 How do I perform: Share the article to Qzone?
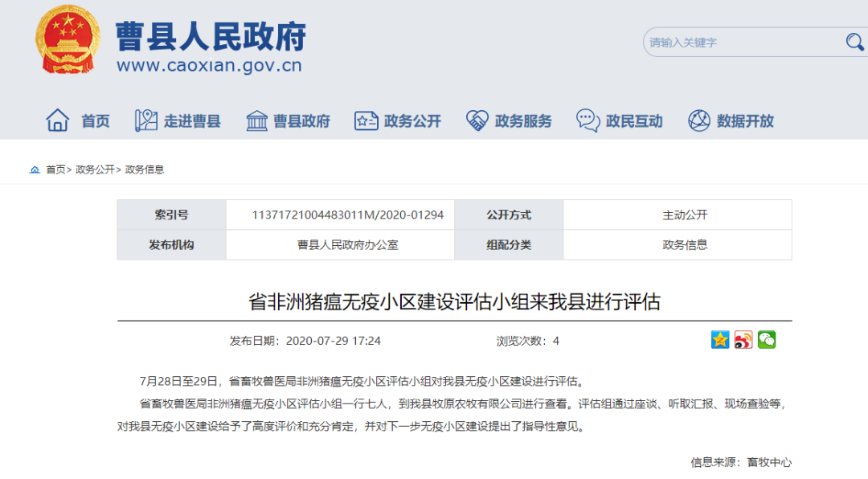click(x=719, y=341)
